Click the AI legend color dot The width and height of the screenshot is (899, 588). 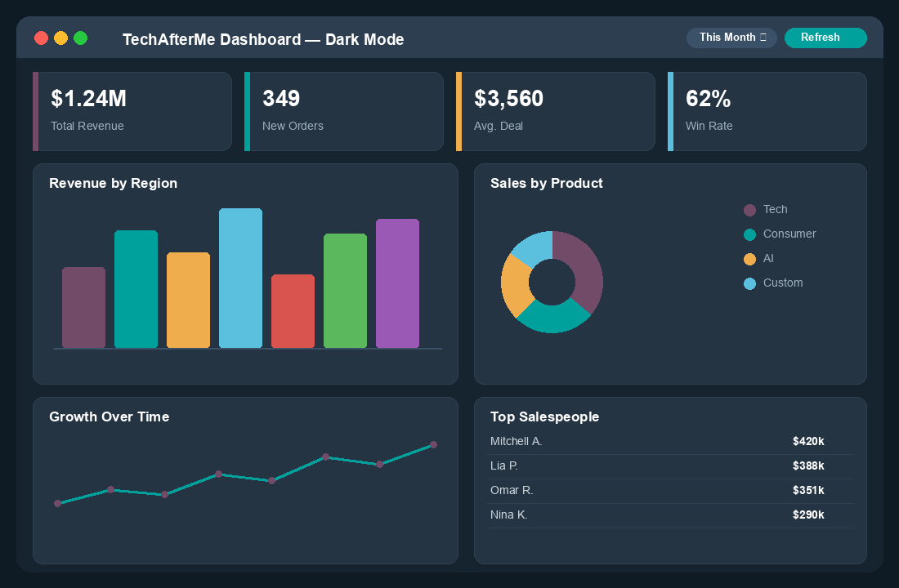749,259
